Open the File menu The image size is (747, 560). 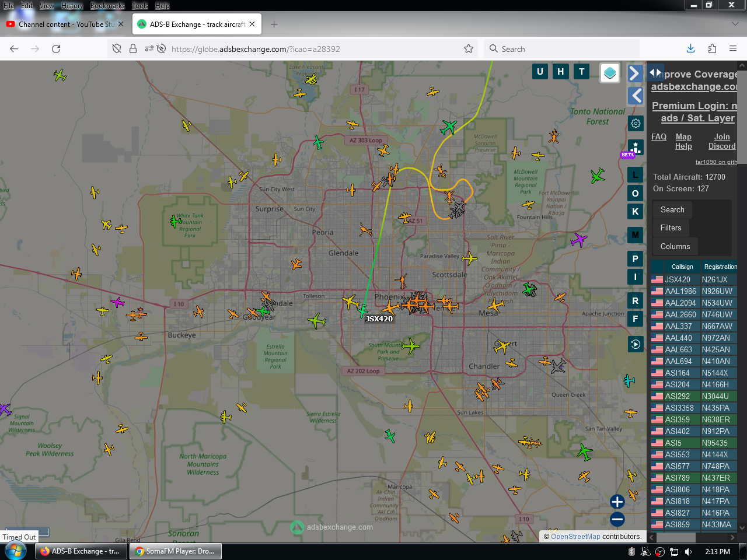[9, 5]
